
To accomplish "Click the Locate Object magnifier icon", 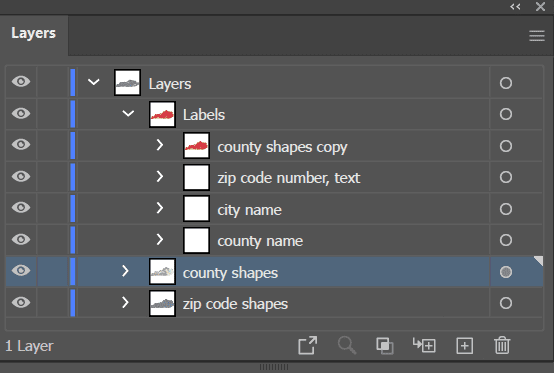I will coord(347,345).
